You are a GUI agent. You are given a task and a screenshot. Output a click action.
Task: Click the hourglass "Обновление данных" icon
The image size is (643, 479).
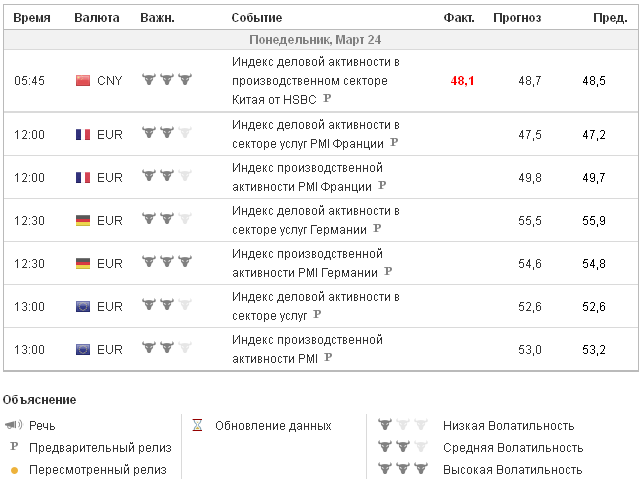pos(197,425)
